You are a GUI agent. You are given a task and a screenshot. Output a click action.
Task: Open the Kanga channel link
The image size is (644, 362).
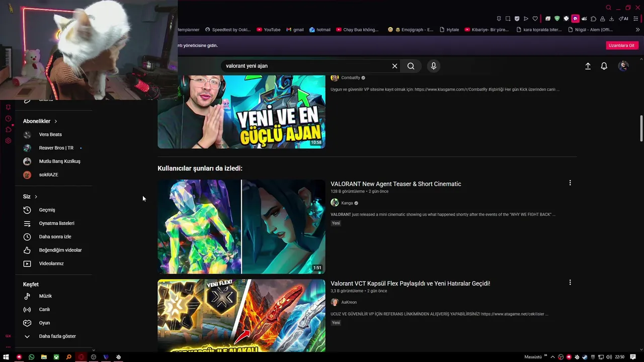pyautogui.click(x=347, y=203)
